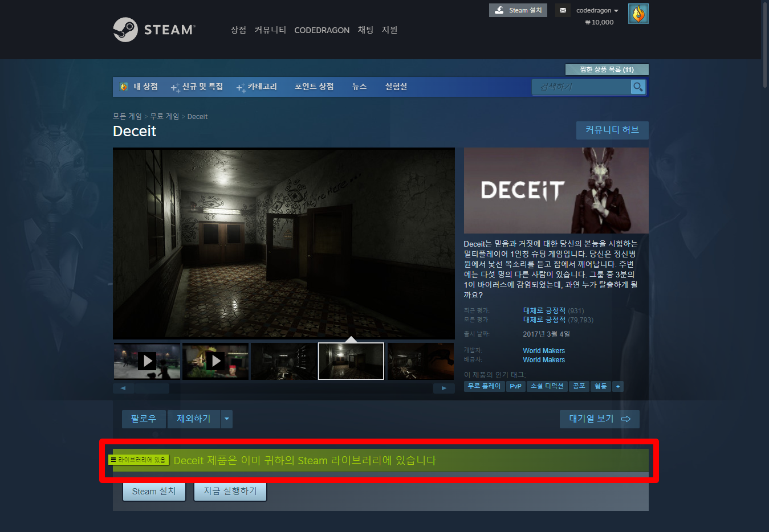769x532 pixels.
Task: Click the developer World Makers link
Action: click(x=544, y=351)
